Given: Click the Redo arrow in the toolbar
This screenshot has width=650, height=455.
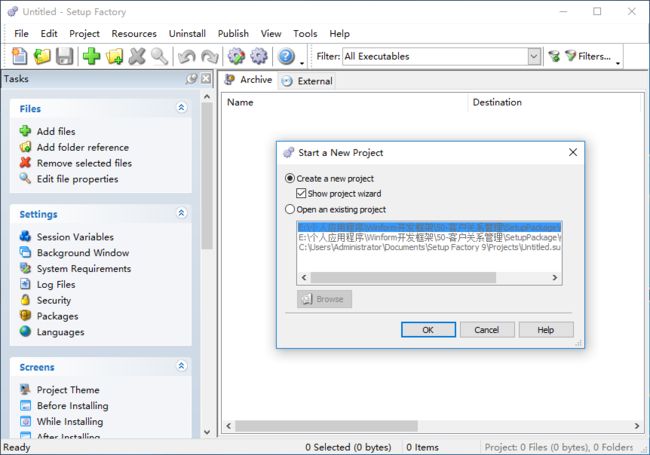Looking at the screenshot, I should click(210, 56).
